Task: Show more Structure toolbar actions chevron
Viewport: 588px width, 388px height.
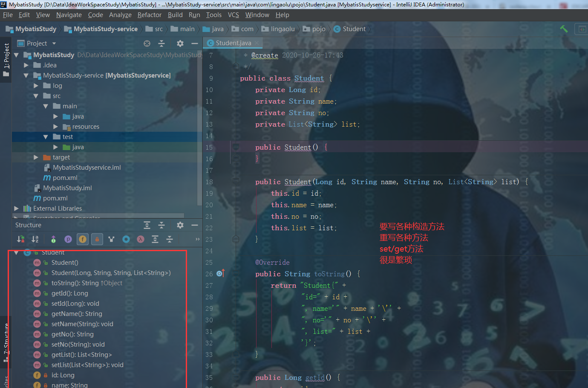Action: coord(197,239)
